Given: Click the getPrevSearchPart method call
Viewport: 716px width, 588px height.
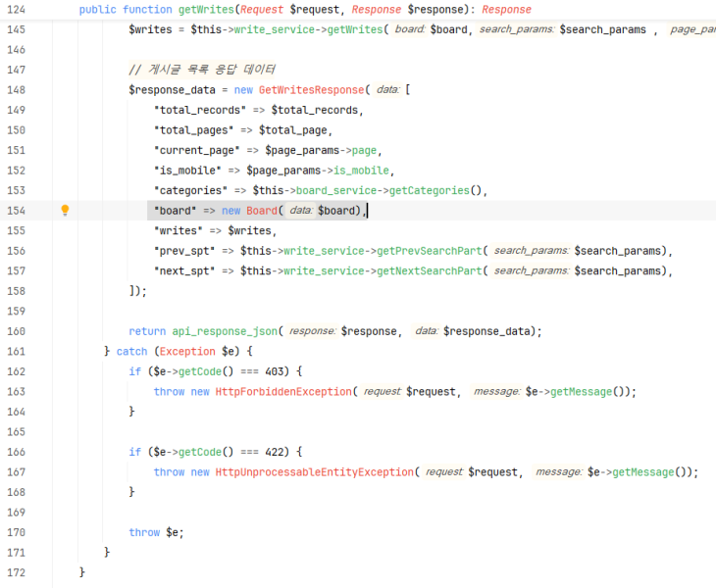Looking at the screenshot, I should click(x=429, y=251).
